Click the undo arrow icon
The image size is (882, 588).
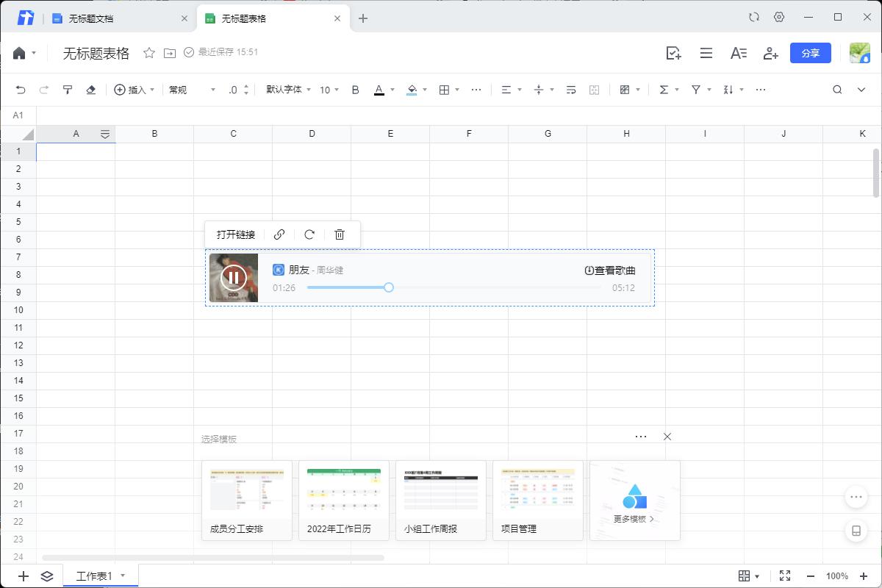coord(21,89)
